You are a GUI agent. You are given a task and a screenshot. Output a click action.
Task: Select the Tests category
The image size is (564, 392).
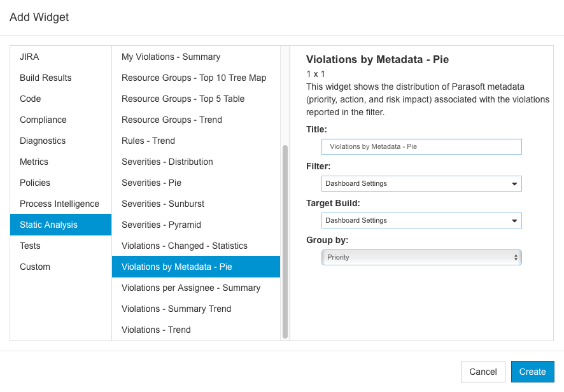click(x=60, y=246)
